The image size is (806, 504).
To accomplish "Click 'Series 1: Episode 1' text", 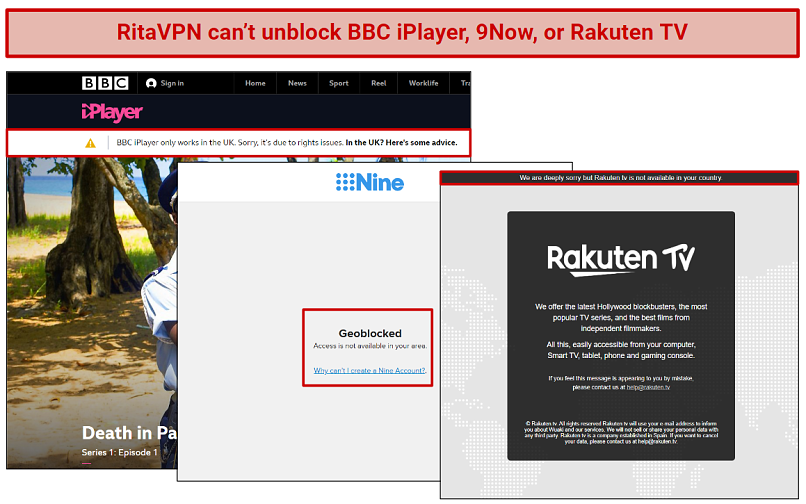I will pyautogui.click(x=120, y=453).
